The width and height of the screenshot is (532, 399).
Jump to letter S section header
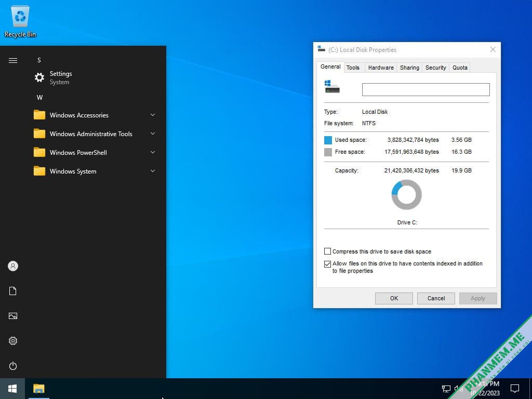pos(39,60)
